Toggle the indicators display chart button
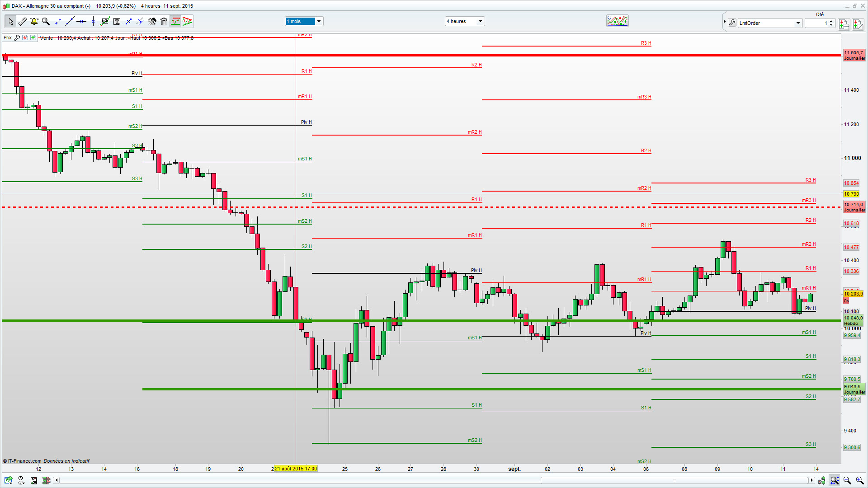Screen dimensions: 868x488 pos(175,21)
